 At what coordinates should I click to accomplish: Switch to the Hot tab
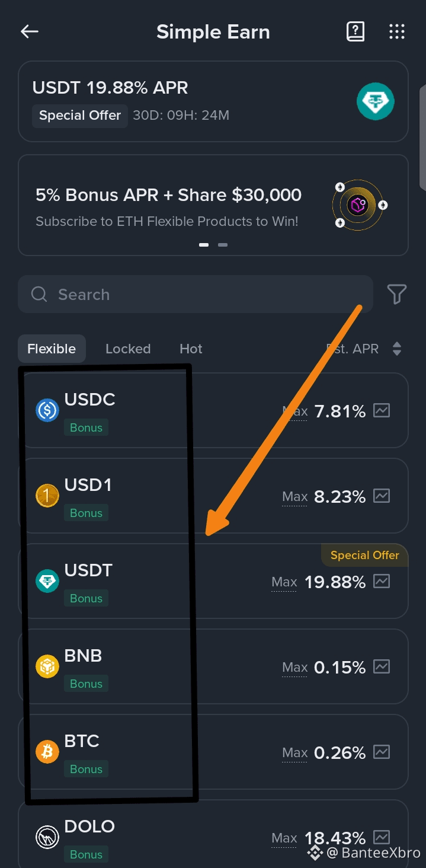click(191, 349)
